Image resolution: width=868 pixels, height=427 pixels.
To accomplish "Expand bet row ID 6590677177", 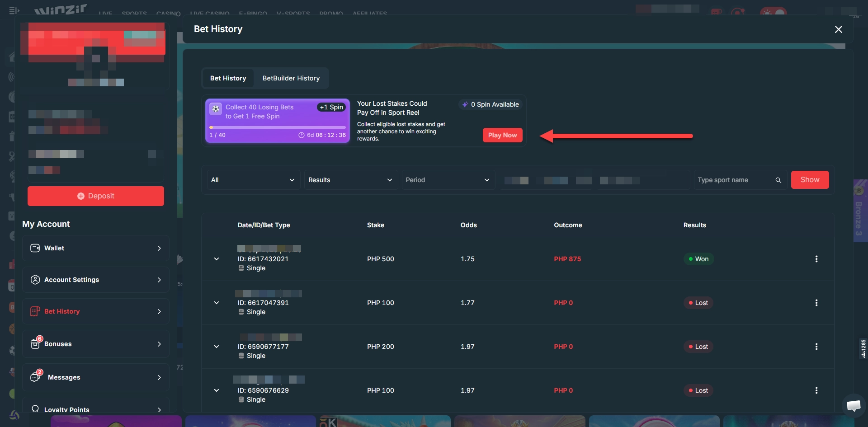I will coord(217,347).
